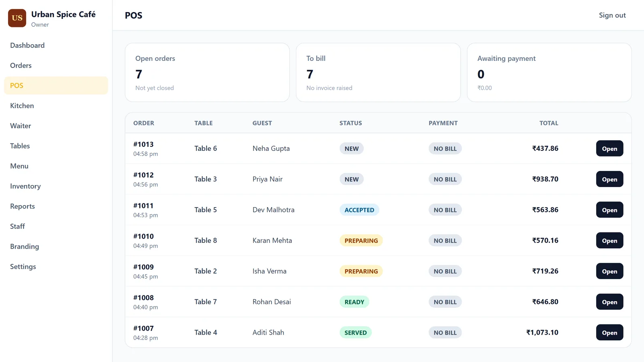Screen dimensions: 644x362
Task: Open the Kitchen view
Action: tap(56, 106)
